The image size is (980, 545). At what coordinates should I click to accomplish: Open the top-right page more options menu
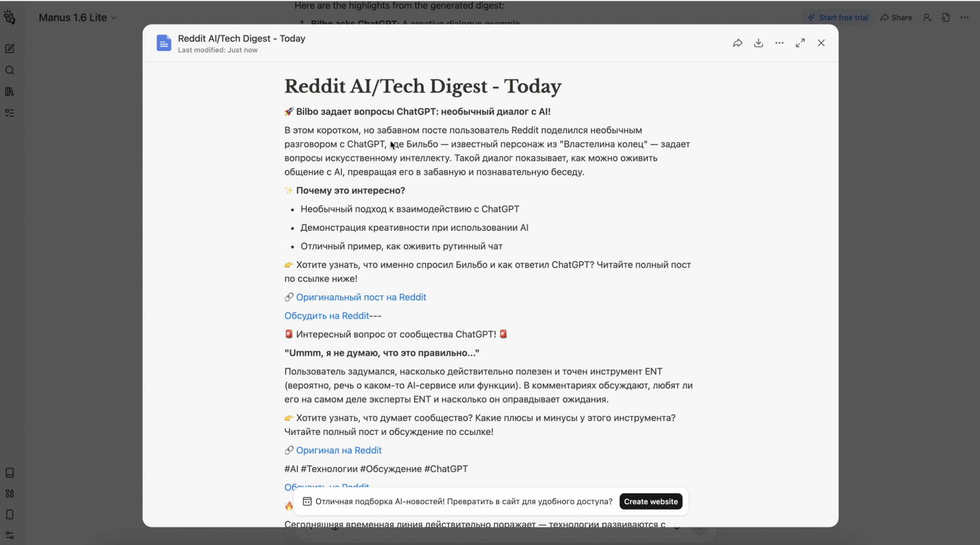964,18
